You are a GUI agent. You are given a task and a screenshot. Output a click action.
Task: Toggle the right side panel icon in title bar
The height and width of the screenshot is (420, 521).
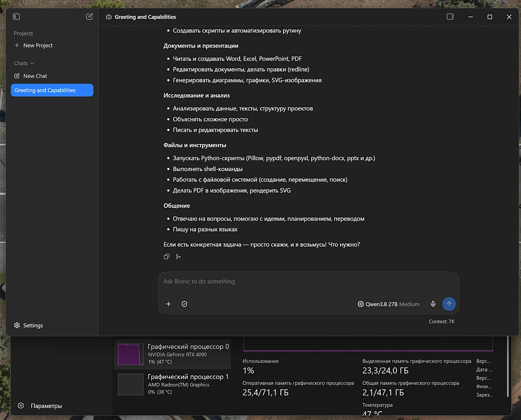pos(450,17)
